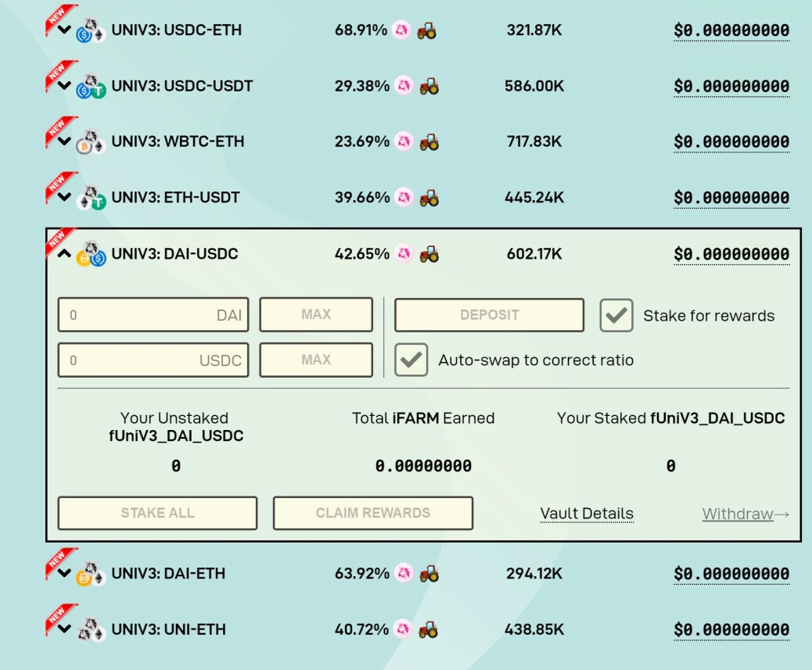Click the tractor icon in USDC-USDT row
This screenshot has height=670, width=812.
click(x=429, y=86)
